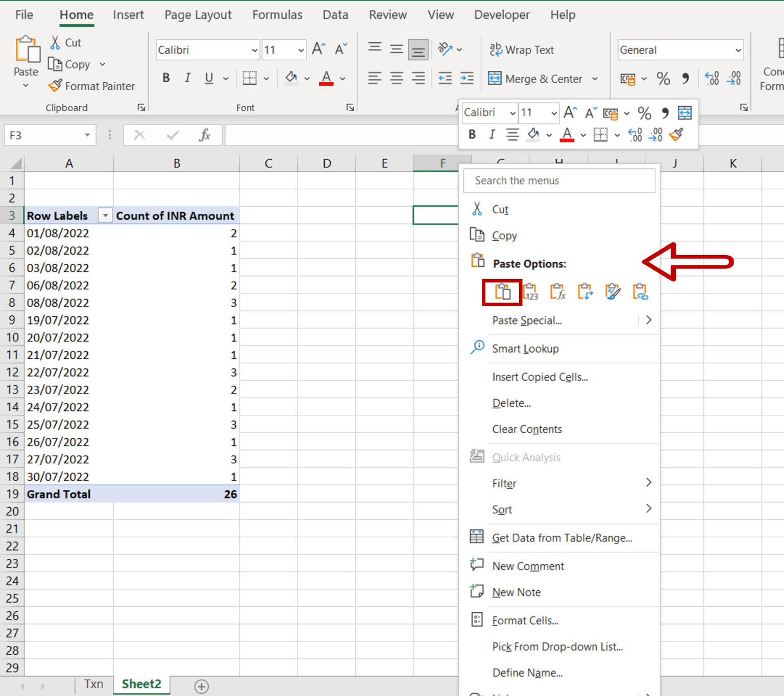Open Format Cells from the context menu
This screenshot has width=784, height=696.
[x=525, y=620]
